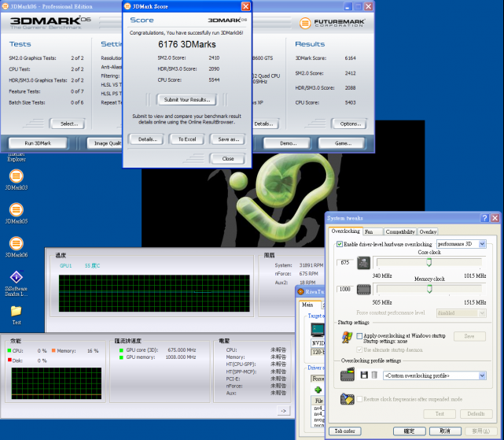Viewport: 504px width, 440px height.
Task: Click Select button under Tests
Action: pyautogui.click(x=67, y=124)
